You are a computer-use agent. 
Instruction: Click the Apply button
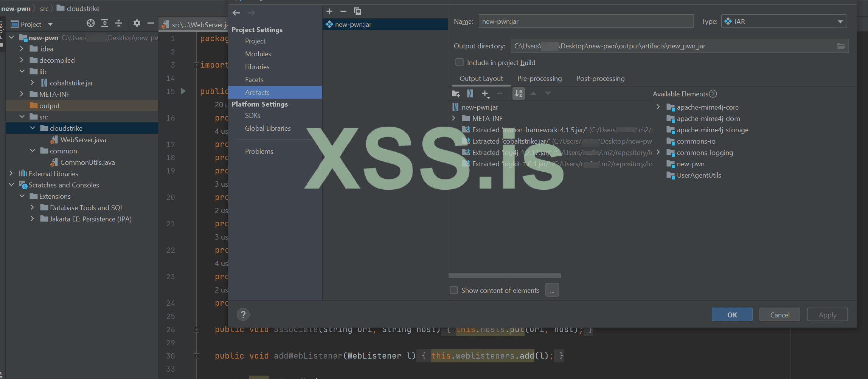[828, 315]
